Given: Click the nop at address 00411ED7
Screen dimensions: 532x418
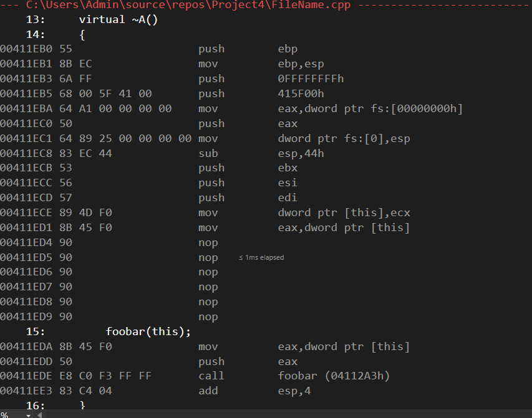Looking at the screenshot, I should pyautogui.click(x=208, y=287).
